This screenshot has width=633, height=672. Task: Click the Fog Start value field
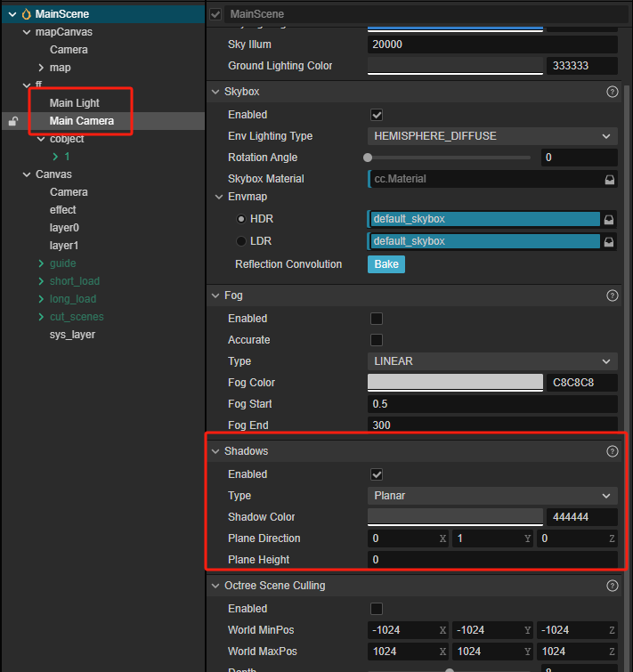click(492, 404)
